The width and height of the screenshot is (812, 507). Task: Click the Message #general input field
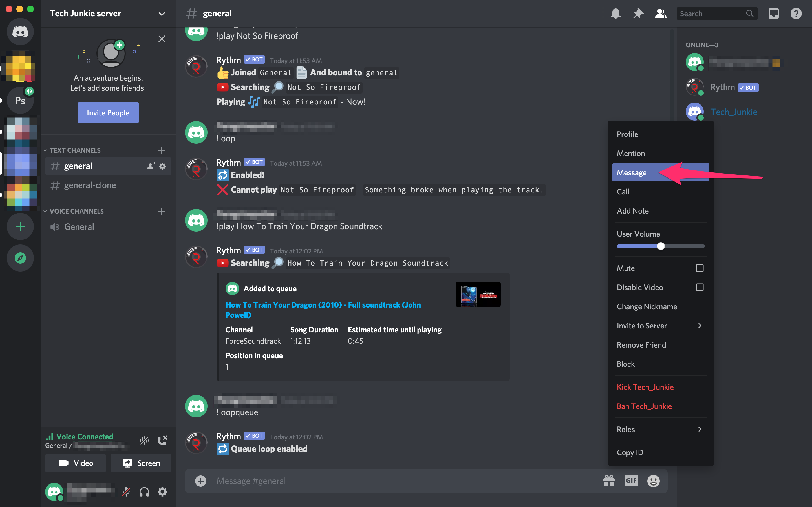[399, 481]
